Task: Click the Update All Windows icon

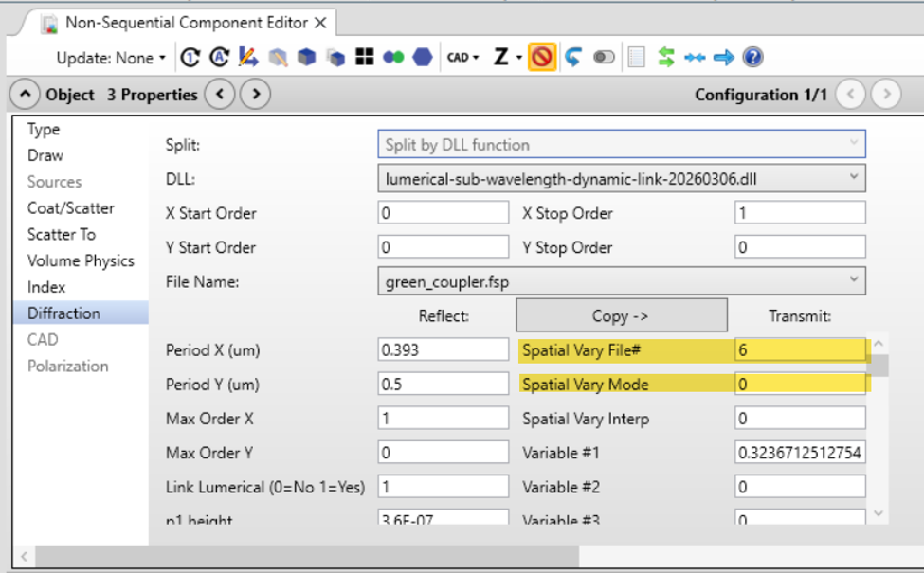Action: click(190, 57)
